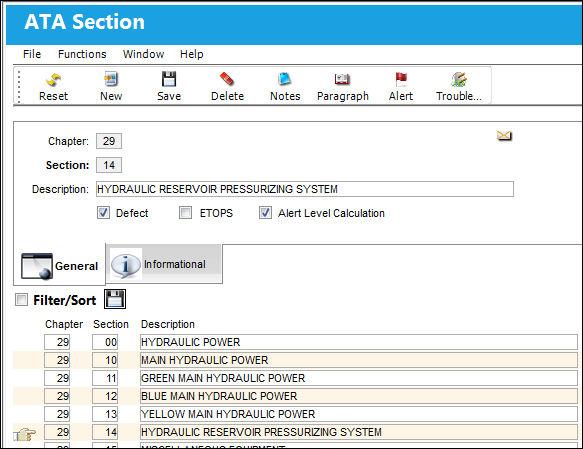Click the pointing hand row indicator
The image size is (583, 449).
coord(25,434)
